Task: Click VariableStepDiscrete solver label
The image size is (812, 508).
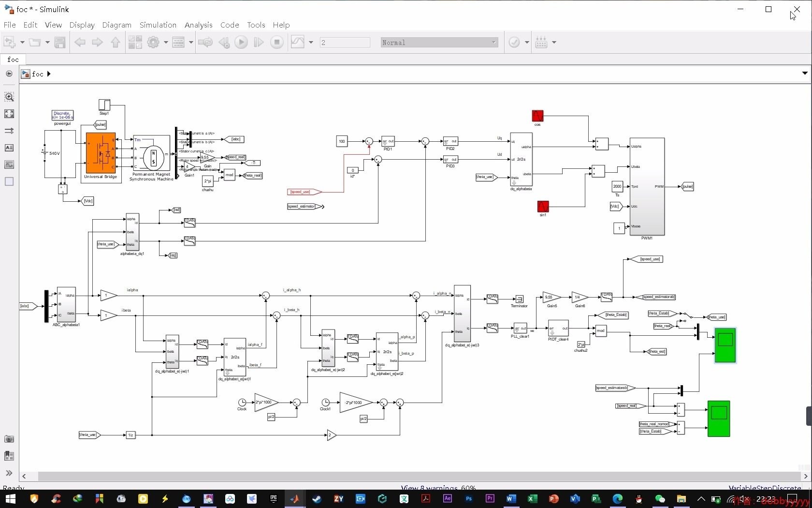Action: (765, 488)
